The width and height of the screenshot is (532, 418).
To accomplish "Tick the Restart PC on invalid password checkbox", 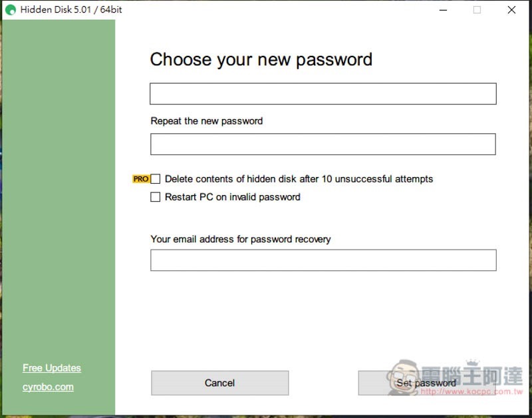I will 156,197.
